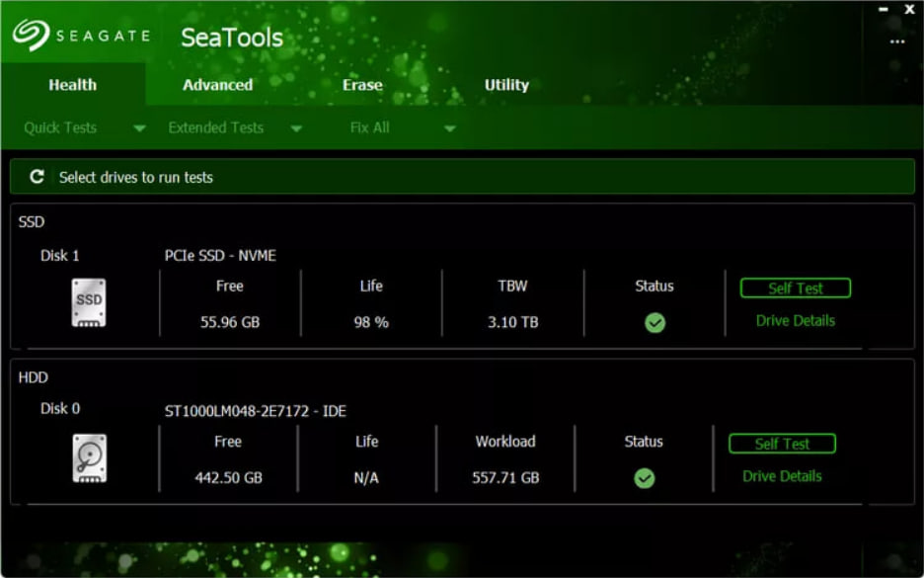The height and width of the screenshot is (578, 924).
Task: Click the '3.10 TB' TBW value
Action: (x=512, y=322)
